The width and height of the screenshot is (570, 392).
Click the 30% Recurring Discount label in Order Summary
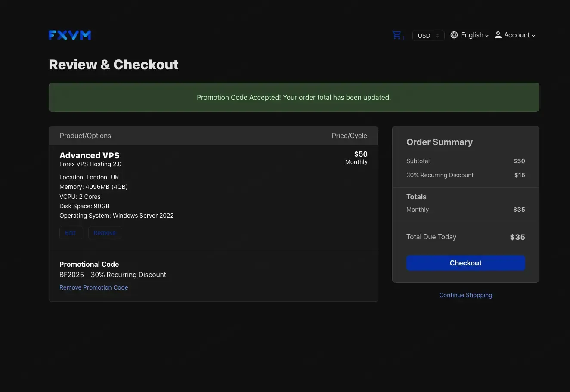[x=440, y=175]
